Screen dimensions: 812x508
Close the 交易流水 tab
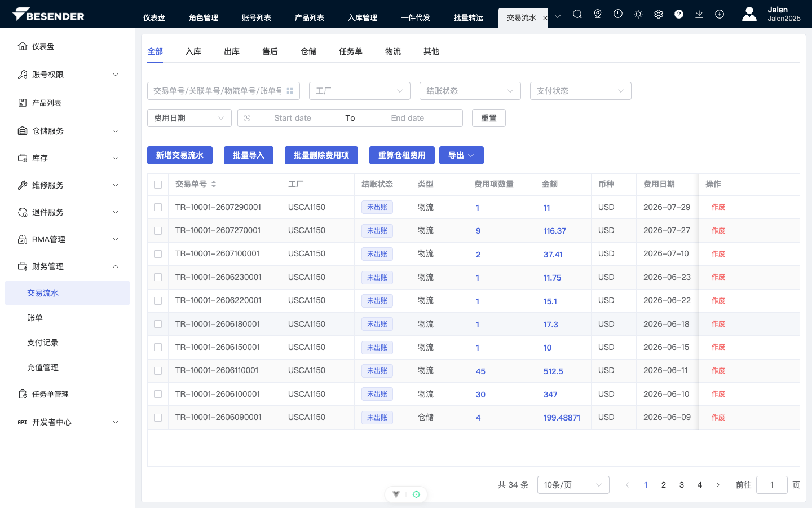545,18
